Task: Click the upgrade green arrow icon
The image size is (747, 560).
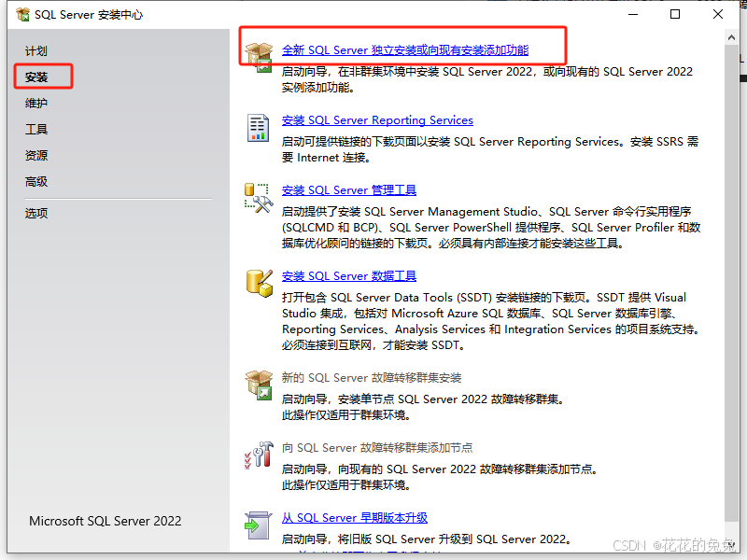Action: 258,525
